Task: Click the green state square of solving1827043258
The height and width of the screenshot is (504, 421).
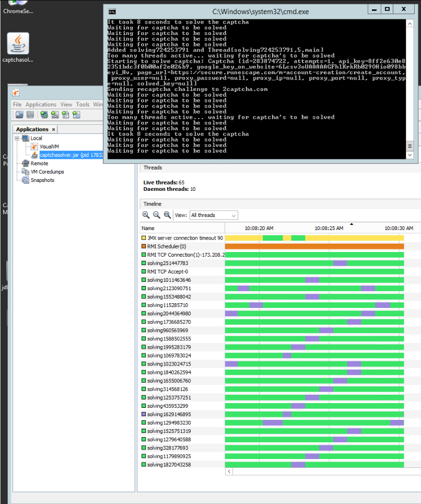Action: pyautogui.click(x=144, y=464)
